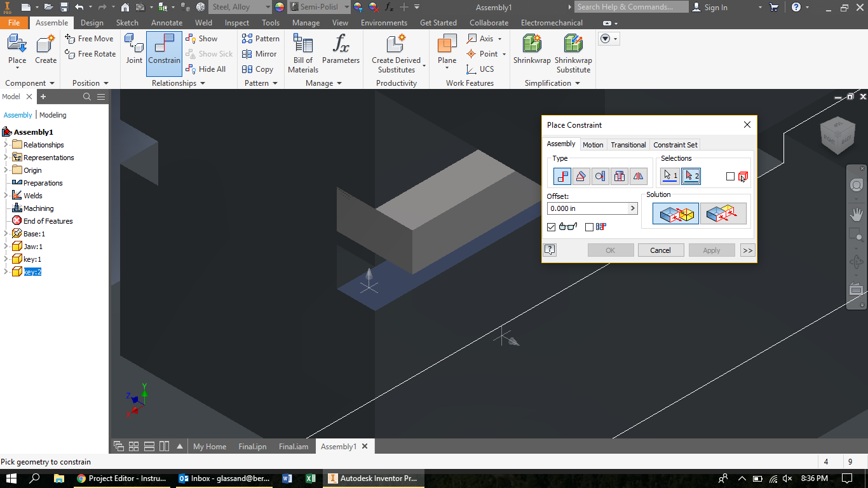Click the appearance color wheel icon
The width and height of the screenshot is (868, 488).
[280, 7]
